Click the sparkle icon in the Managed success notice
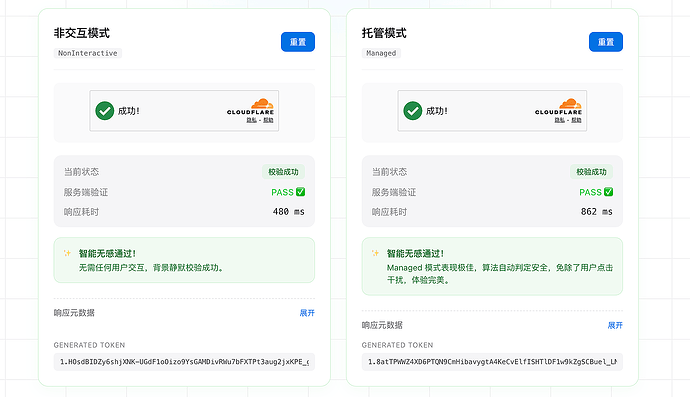Viewport: 690px width, 397px height. 375,253
